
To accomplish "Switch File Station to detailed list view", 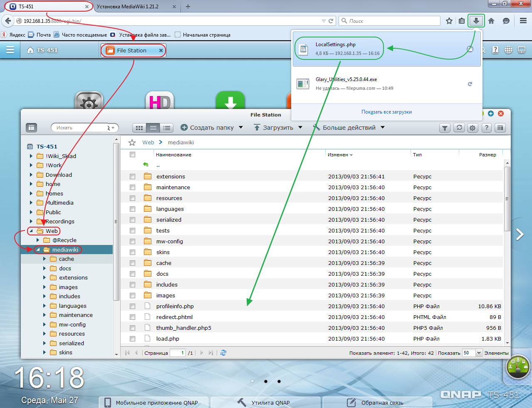I will [x=167, y=128].
